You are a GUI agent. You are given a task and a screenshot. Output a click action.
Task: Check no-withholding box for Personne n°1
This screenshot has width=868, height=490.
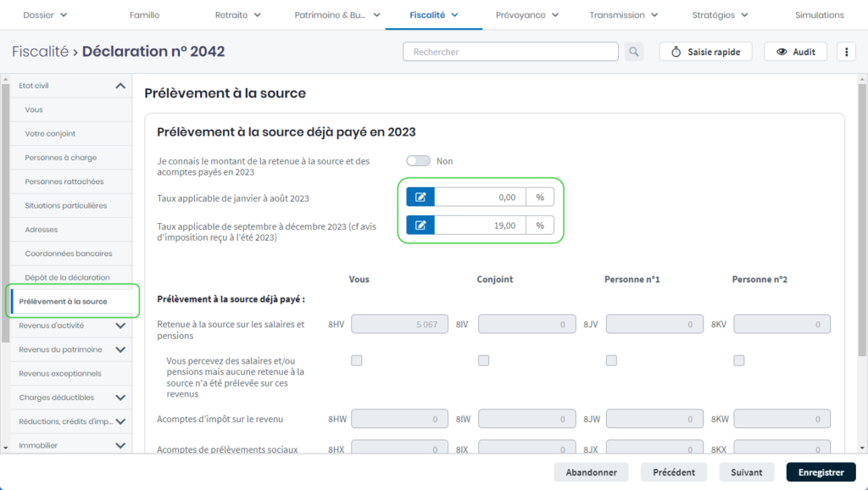click(611, 360)
